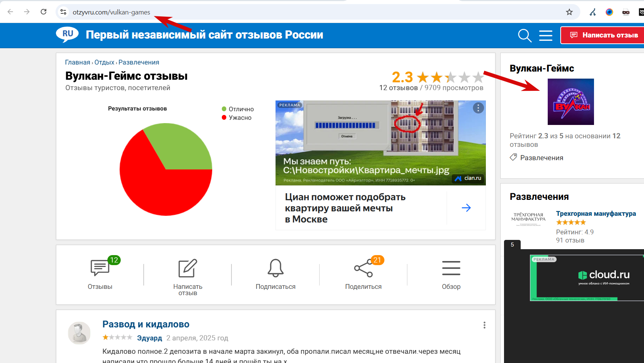This screenshot has height=363, width=644.
Task: Open the Написать отзыв pencil tab
Action: (188, 277)
